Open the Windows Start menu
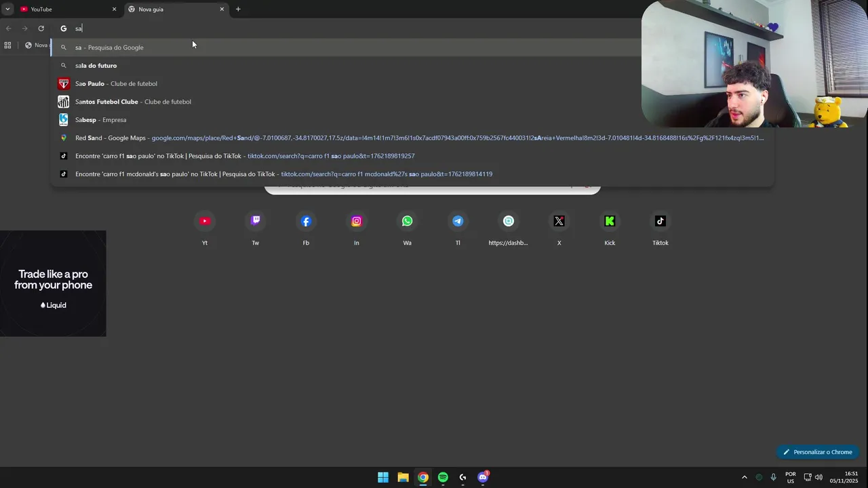Screen dimensions: 868x488 click(x=383, y=477)
